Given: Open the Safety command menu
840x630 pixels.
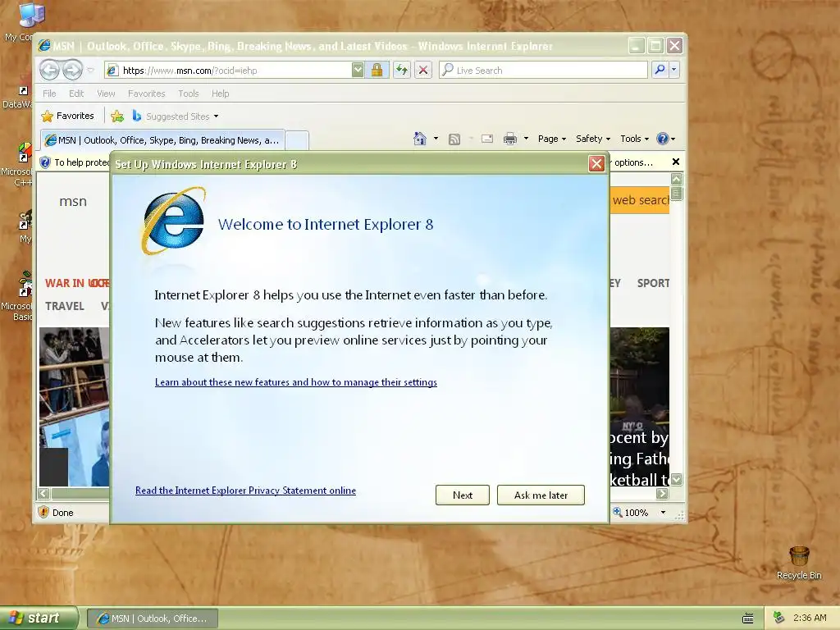Looking at the screenshot, I should (x=593, y=139).
